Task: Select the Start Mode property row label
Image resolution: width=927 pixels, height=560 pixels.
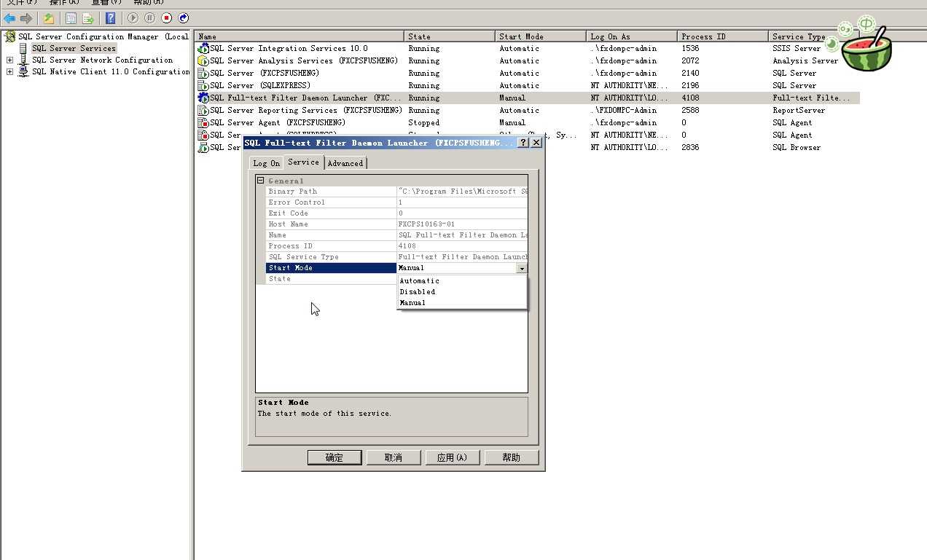Action: pyautogui.click(x=332, y=268)
